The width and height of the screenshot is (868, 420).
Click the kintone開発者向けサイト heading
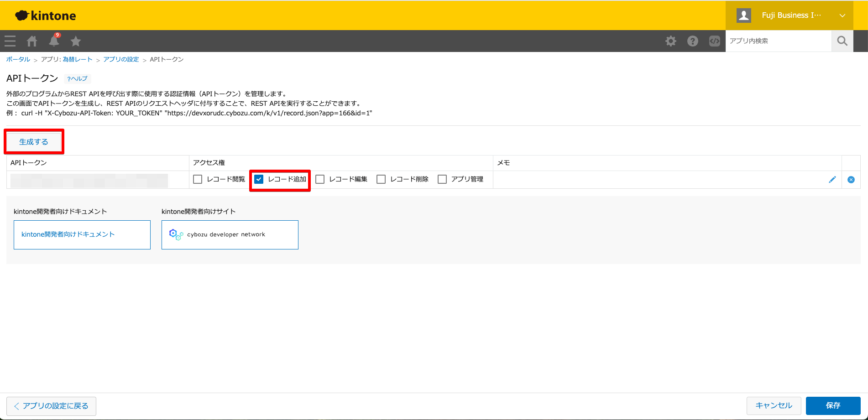pos(199,212)
